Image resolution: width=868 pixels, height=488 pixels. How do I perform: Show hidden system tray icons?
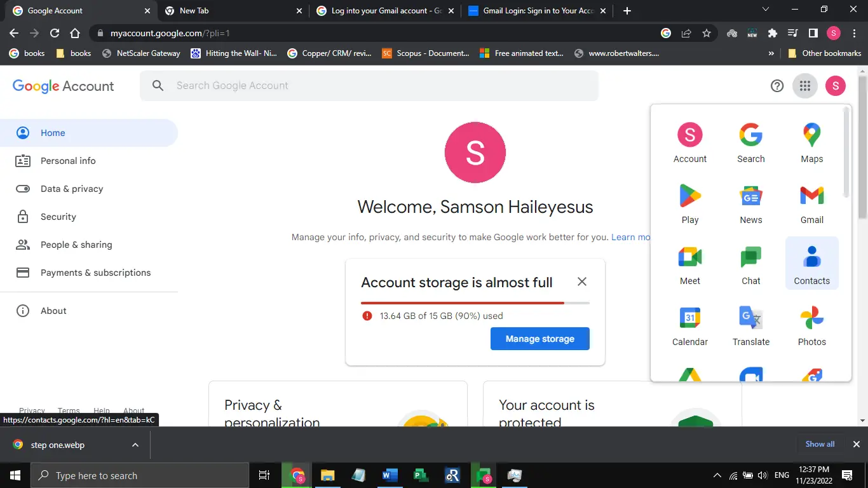[x=717, y=475]
